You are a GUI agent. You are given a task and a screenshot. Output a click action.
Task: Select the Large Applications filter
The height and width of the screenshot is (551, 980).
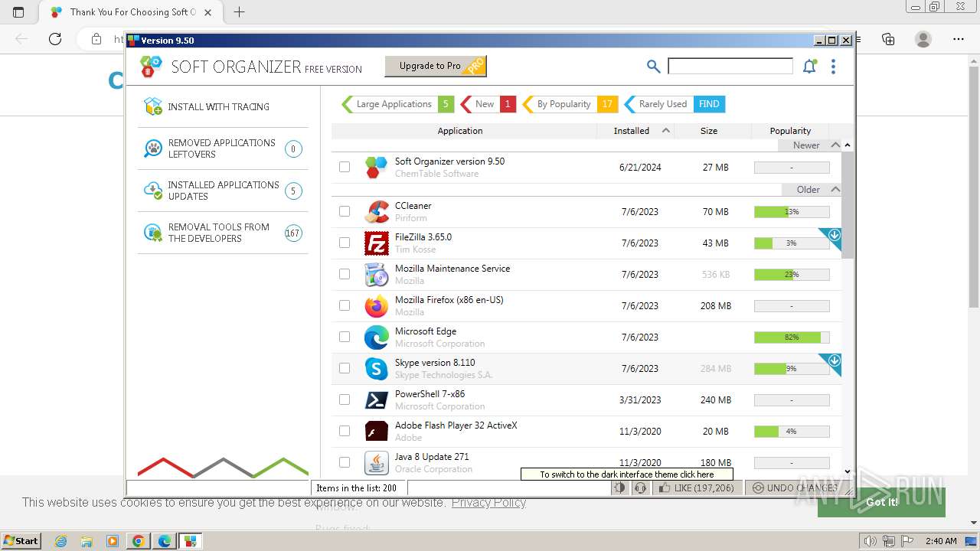tap(397, 104)
